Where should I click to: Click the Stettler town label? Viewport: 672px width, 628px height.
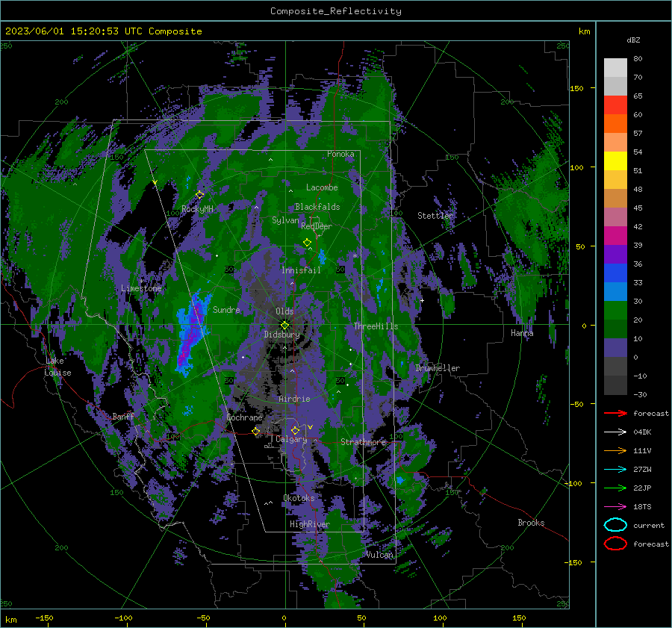[435, 216]
